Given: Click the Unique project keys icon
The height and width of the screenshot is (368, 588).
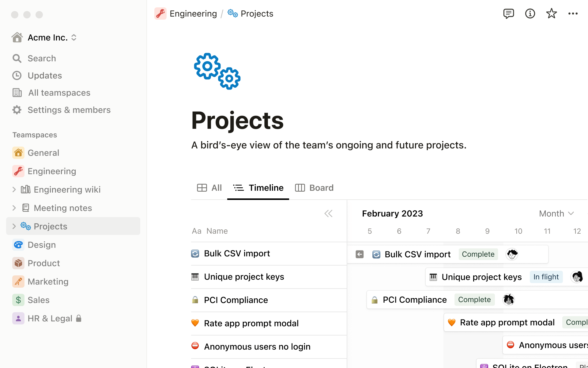Looking at the screenshot, I should 195,276.
